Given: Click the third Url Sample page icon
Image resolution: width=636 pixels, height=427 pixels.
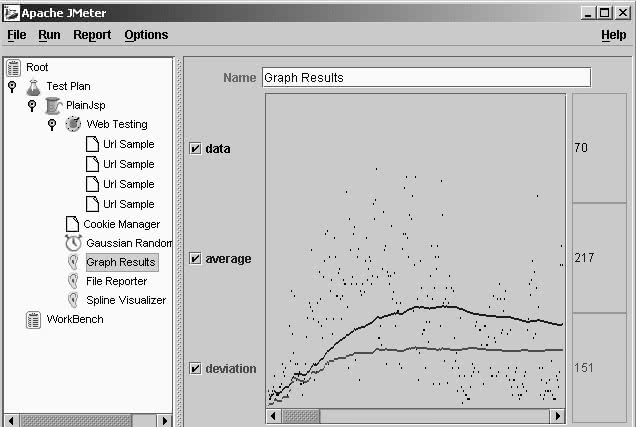Looking at the screenshot, I should click(x=92, y=184).
